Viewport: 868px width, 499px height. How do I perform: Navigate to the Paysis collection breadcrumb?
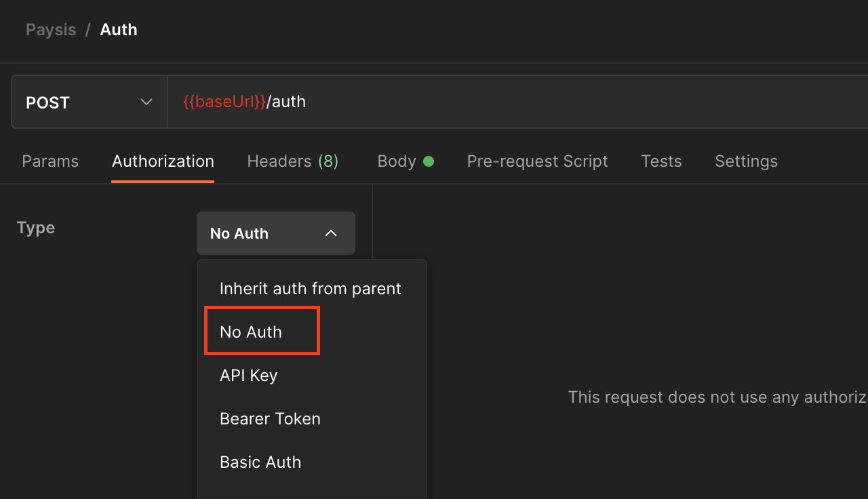pyautogui.click(x=51, y=29)
